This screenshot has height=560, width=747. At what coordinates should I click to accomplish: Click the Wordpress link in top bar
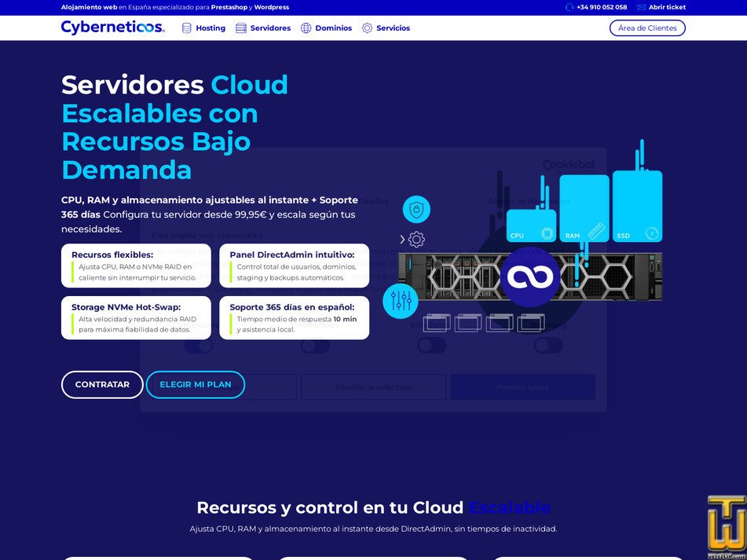click(272, 7)
